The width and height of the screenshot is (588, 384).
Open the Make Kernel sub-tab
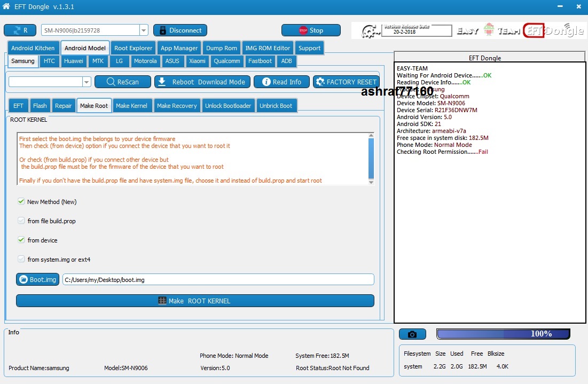131,106
